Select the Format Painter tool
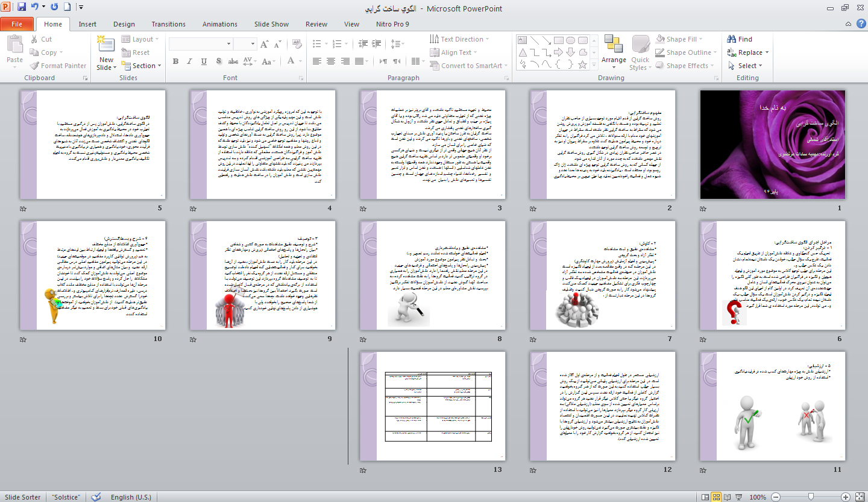868x502 pixels. pyautogui.click(x=57, y=66)
